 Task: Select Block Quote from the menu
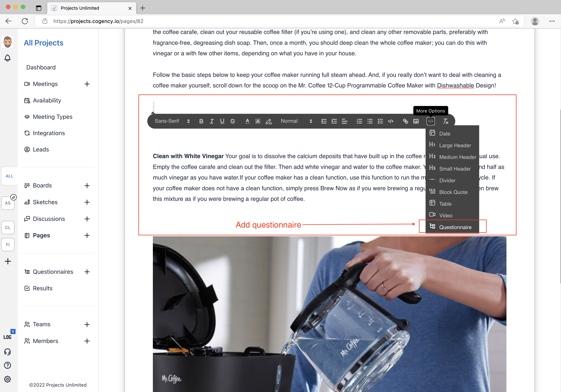[453, 192]
